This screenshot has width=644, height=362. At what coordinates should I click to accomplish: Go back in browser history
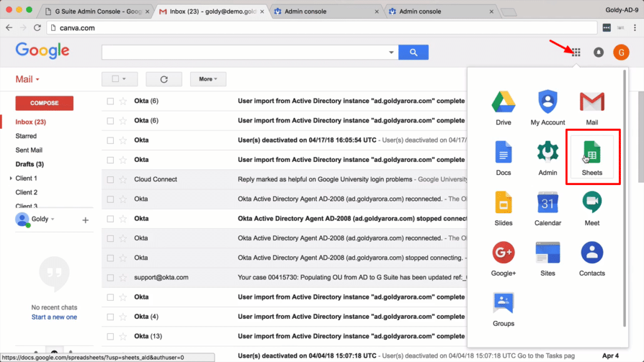(x=9, y=28)
